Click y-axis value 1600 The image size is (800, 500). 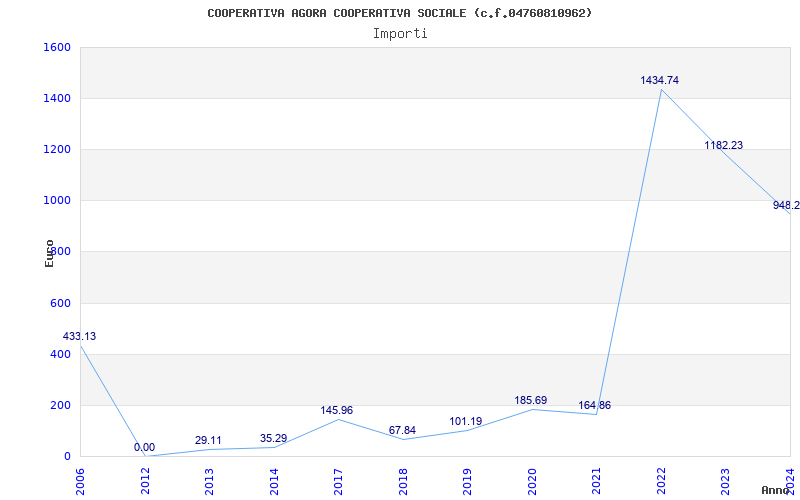pos(57,47)
